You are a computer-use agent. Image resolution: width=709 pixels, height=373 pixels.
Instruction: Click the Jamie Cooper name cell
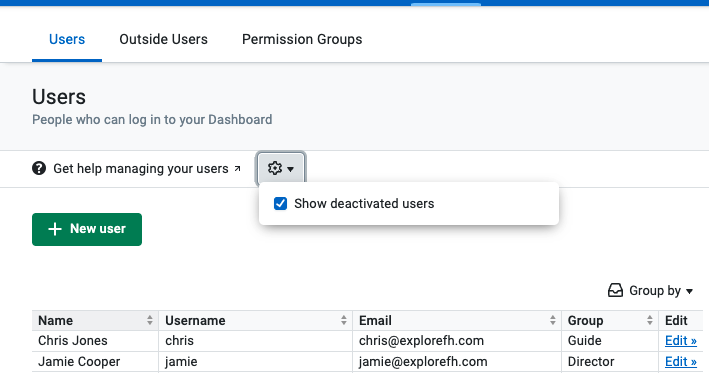pos(95,362)
